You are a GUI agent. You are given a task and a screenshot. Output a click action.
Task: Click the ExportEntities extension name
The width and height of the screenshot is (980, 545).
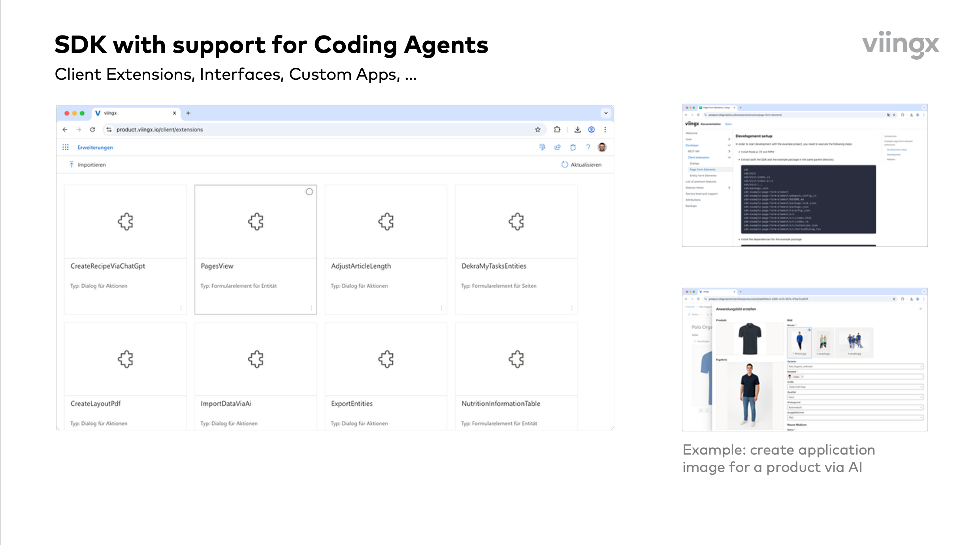point(352,404)
